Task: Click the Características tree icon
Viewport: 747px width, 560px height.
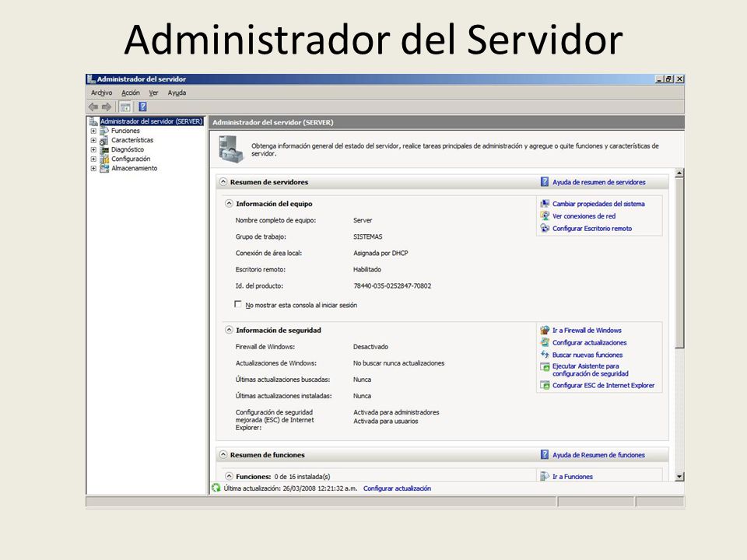Action: pyautogui.click(x=104, y=140)
